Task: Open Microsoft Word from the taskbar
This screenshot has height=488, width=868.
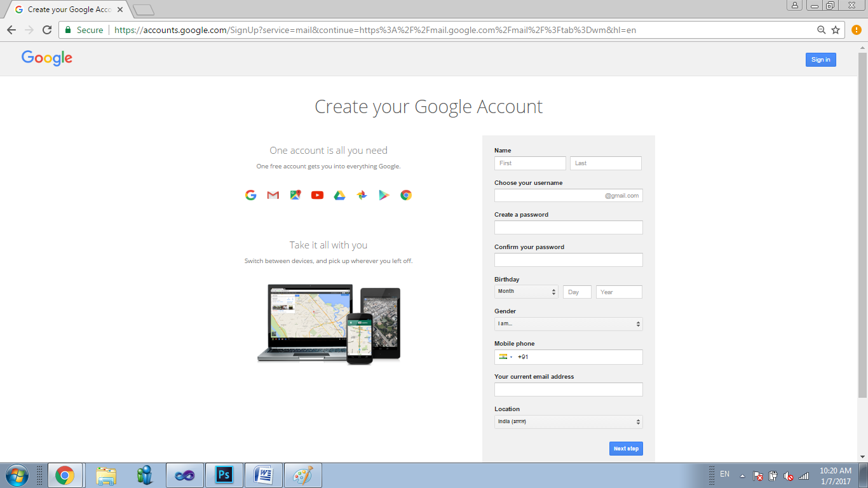Action: [263, 474]
